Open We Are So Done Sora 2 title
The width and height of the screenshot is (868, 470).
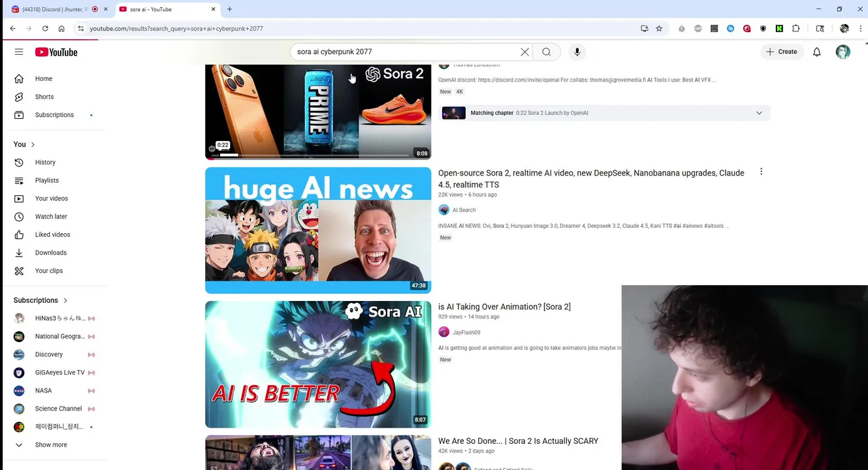pyautogui.click(x=518, y=441)
